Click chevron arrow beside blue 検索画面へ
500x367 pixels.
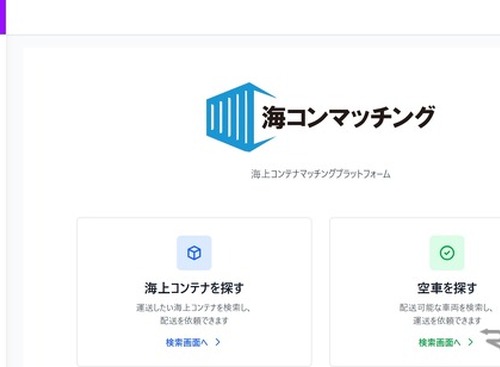(x=218, y=342)
